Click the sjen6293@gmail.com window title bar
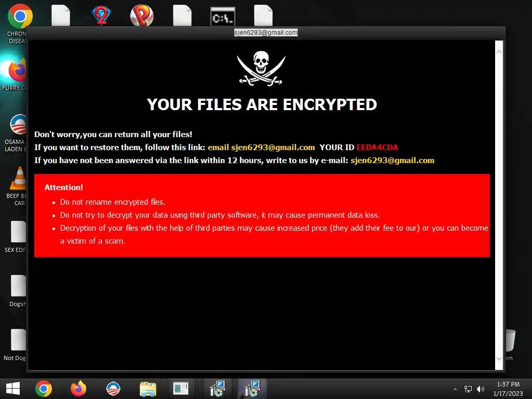 tap(265, 33)
